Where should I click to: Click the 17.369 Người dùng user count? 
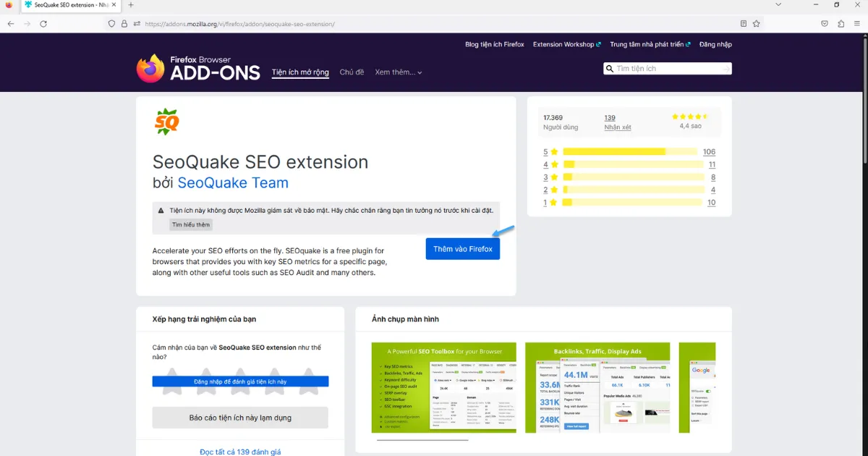561,122
